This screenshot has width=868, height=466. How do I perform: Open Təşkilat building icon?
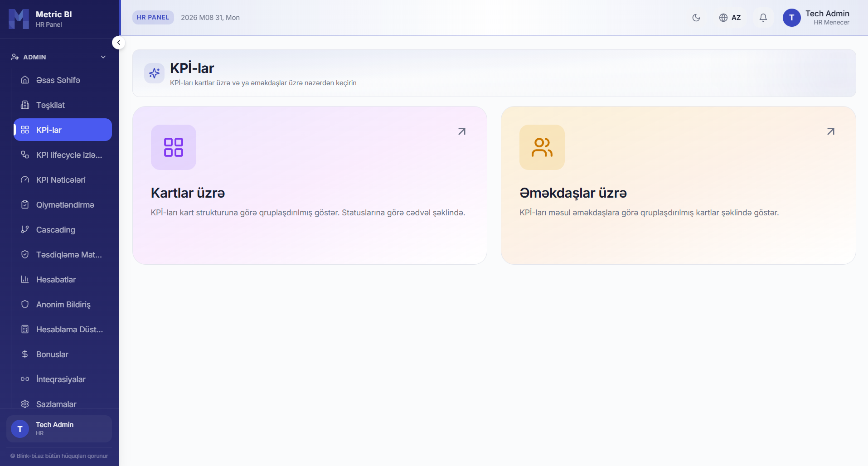point(25,105)
